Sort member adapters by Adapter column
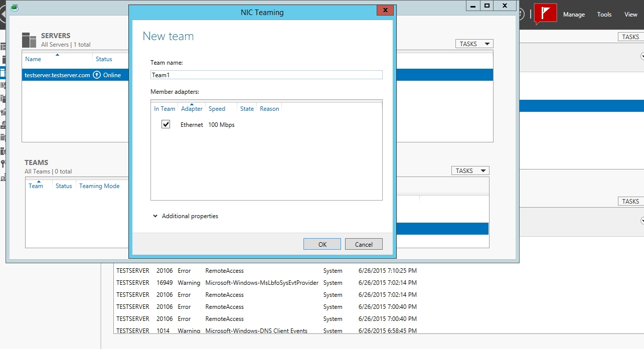This screenshot has height=349, width=644. point(192,109)
